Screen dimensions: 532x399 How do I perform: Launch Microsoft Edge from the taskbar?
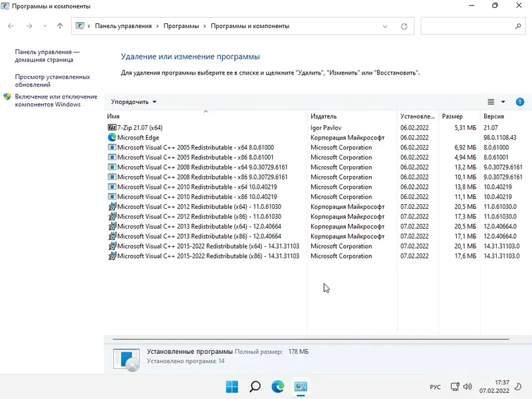click(279, 386)
